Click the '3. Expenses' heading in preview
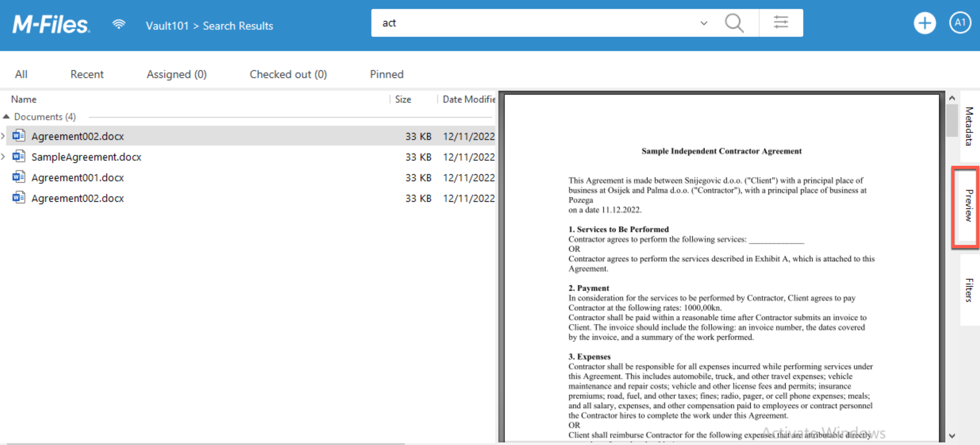The height and width of the screenshot is (445, 980). tap(589, 356)
